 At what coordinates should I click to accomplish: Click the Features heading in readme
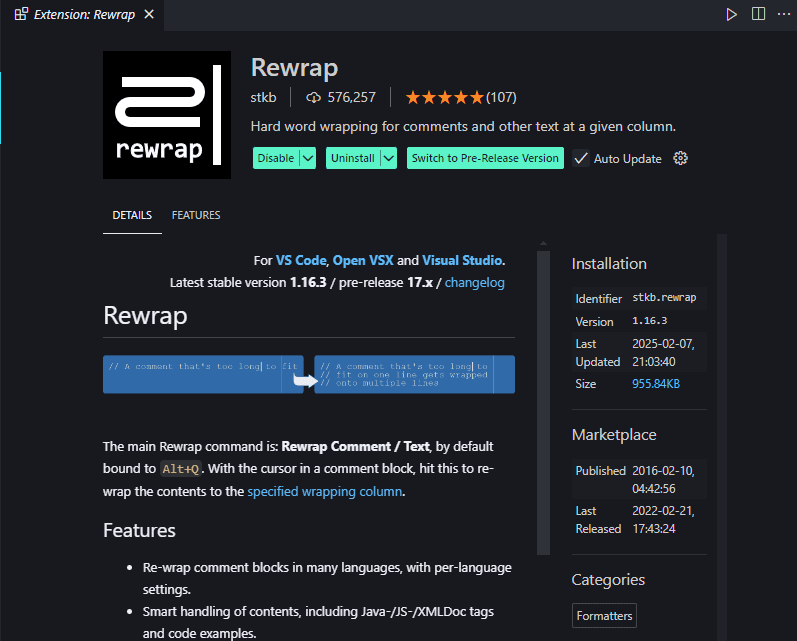tap(139, 530)
